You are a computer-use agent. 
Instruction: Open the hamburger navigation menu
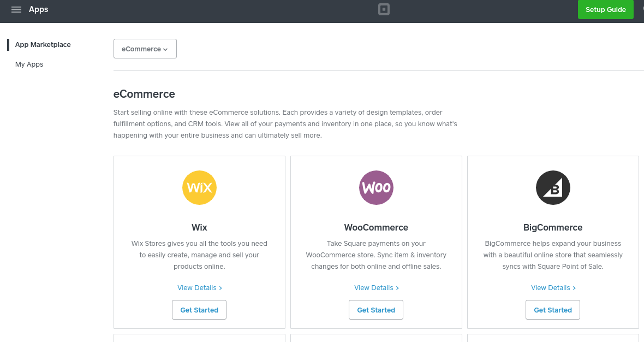tap(16, 10)
